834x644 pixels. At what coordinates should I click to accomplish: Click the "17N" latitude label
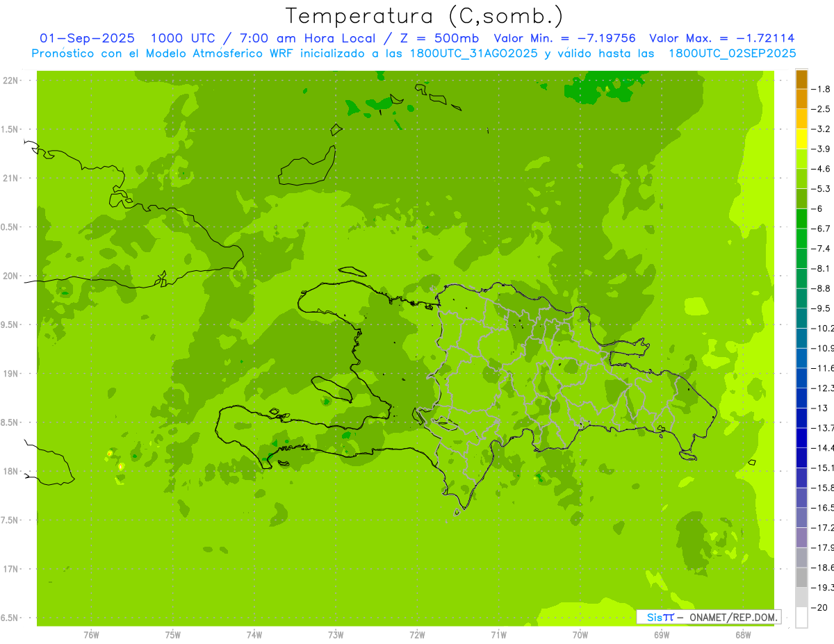click(10, 569)
